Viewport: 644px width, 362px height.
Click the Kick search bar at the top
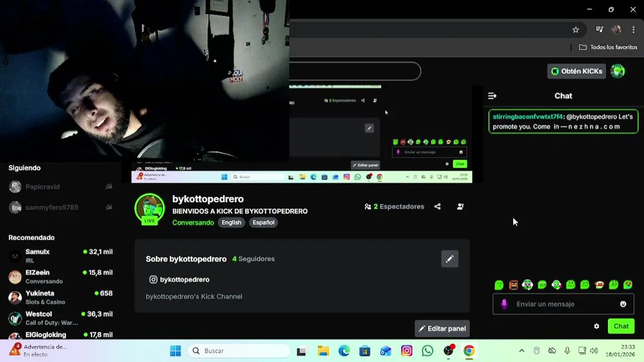[355, 71]
